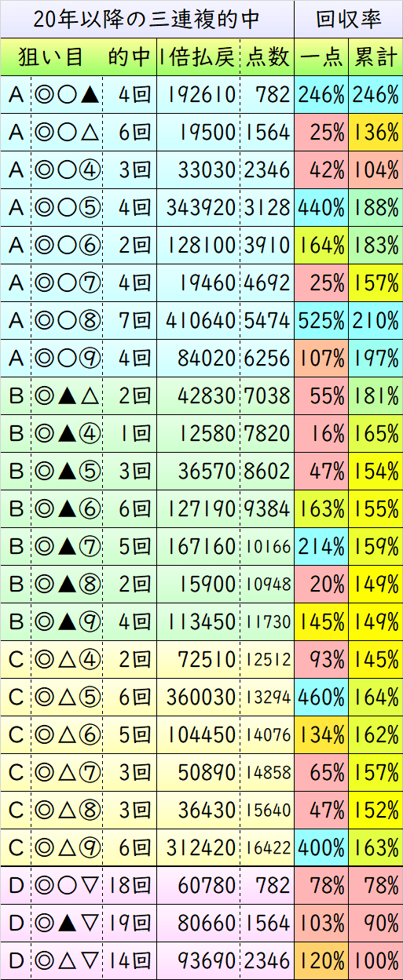Select the 134% single-point cell
This screenshot has width=403, height=980.
point(322,735)
